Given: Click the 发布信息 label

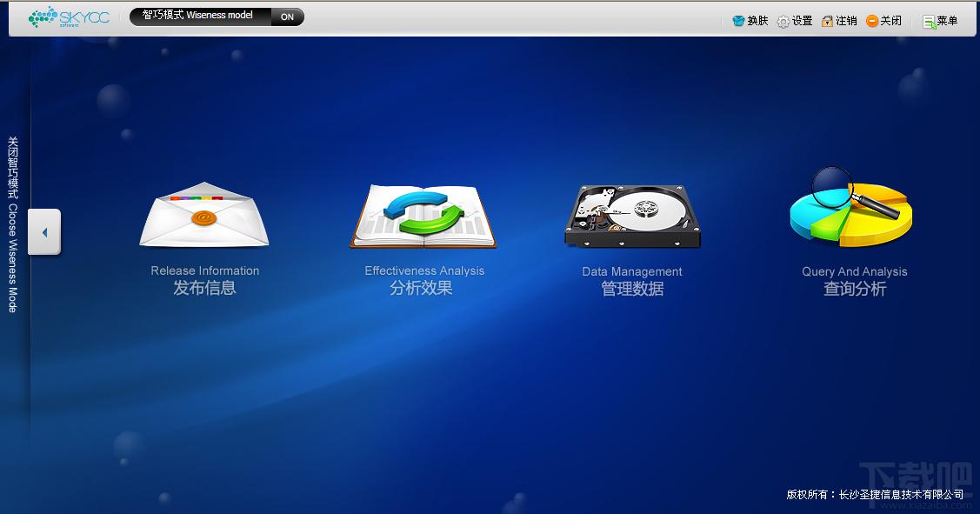Looking at the screenshot, I should coord(205,288).
